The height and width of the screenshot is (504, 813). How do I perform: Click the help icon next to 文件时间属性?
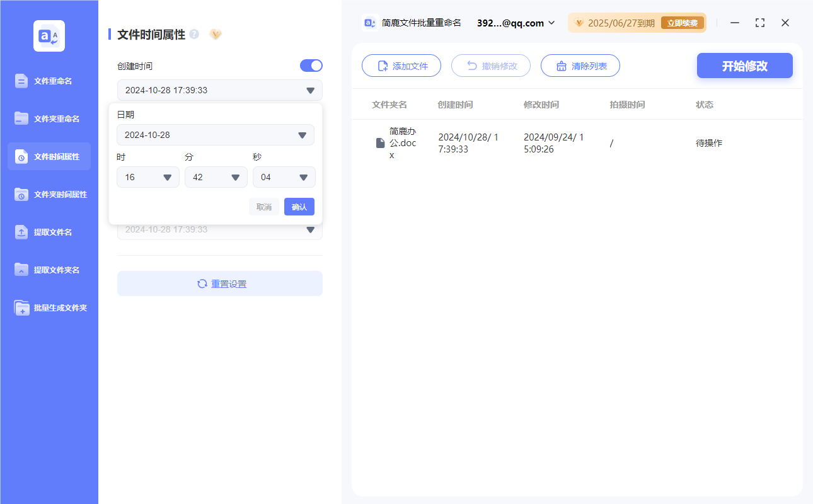pyautogui.click(x=195, y=35)
